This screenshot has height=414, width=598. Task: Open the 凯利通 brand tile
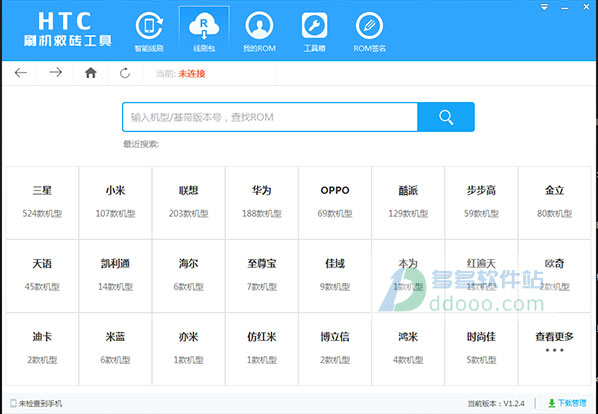coord(116,276)
